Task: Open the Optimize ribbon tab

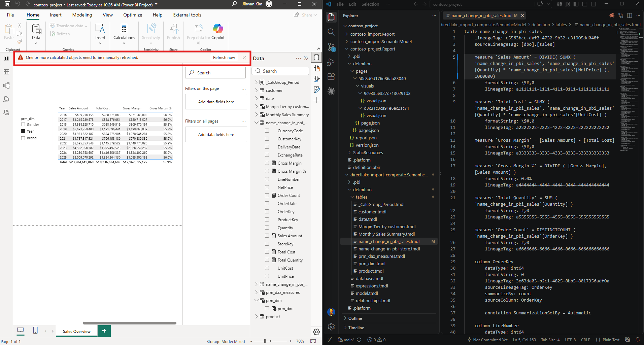Action: 133,15
